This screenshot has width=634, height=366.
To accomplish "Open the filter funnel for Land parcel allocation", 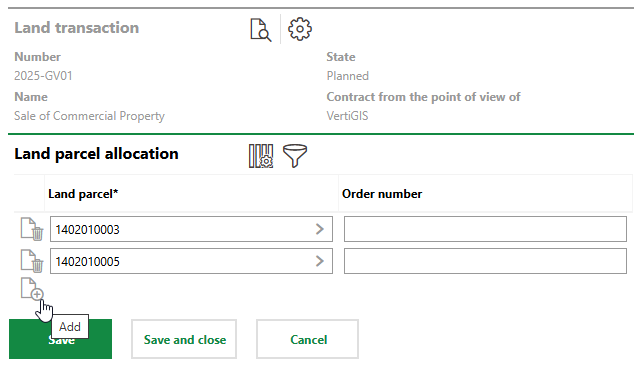I will tap(295, 156).
